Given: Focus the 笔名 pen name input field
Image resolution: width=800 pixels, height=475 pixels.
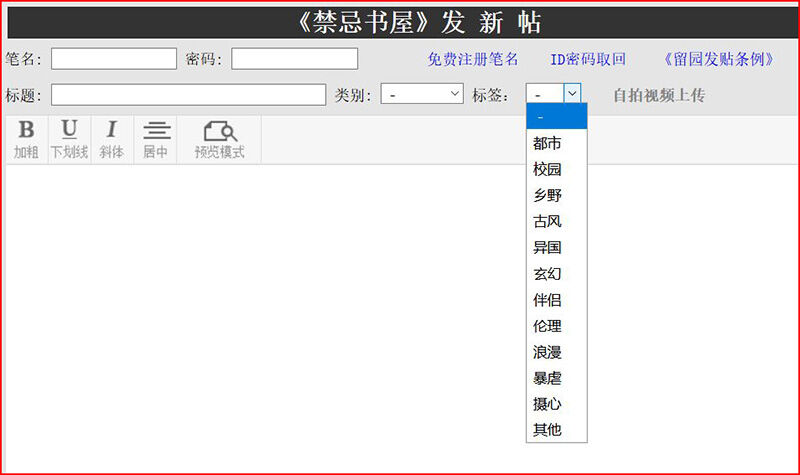Looking at the screenshot, I should (x=113, y=59).
